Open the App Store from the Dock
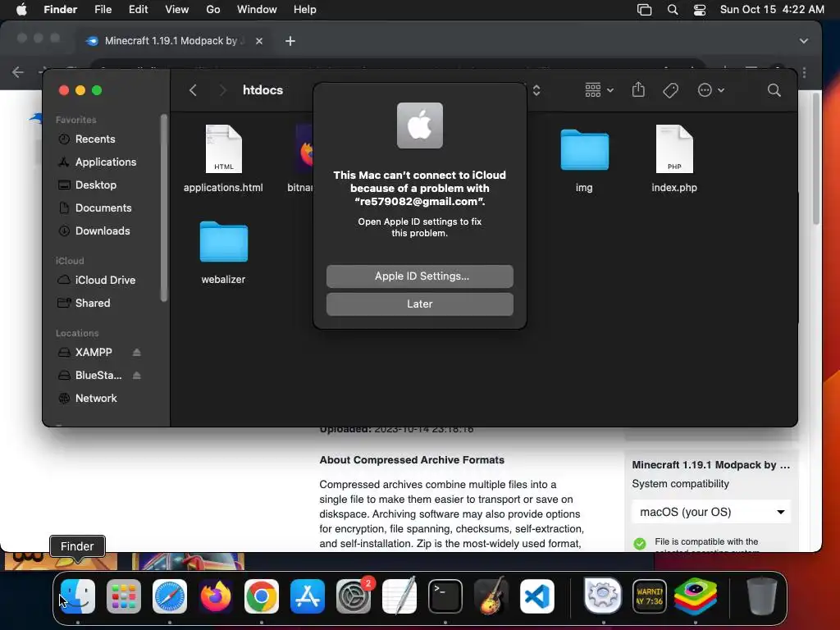 click(308, 596)
